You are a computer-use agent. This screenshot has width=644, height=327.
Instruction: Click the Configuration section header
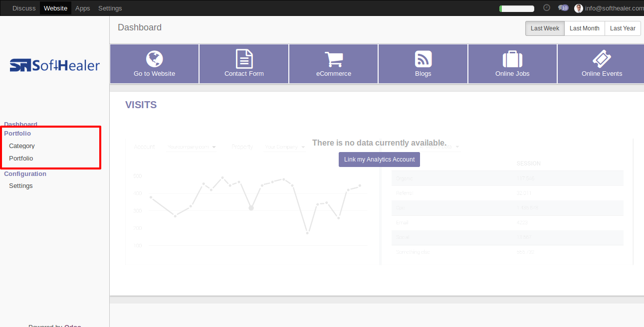tap(25, 174)
